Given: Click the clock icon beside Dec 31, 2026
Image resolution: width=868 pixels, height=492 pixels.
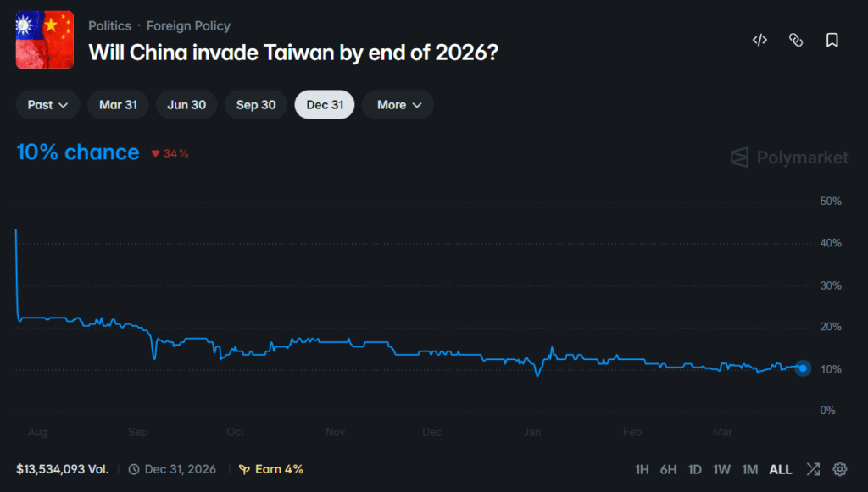Looking at the screenshot, I should pyautogui.click(x=134, y=469).
